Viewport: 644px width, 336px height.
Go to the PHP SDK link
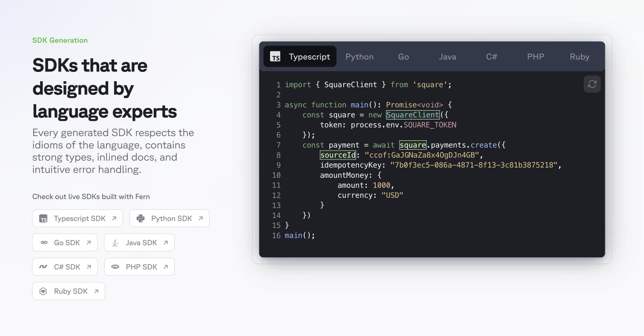(x=139, y=267)
